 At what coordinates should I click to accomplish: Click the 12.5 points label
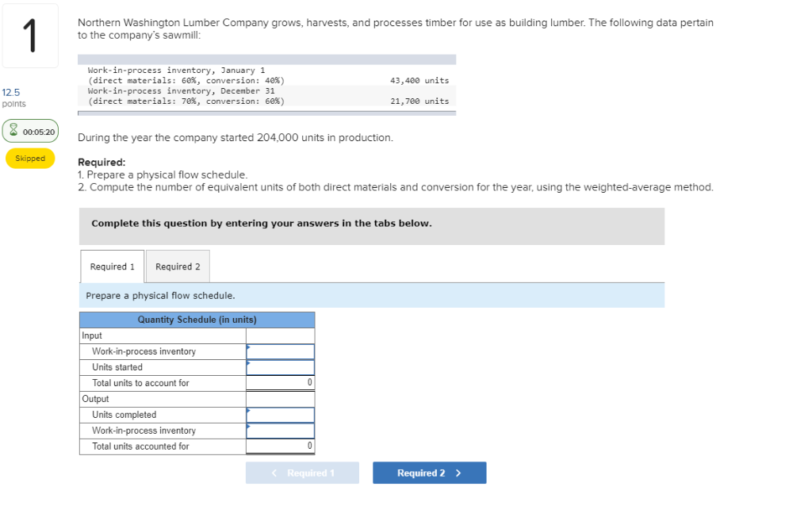point(13,98)
